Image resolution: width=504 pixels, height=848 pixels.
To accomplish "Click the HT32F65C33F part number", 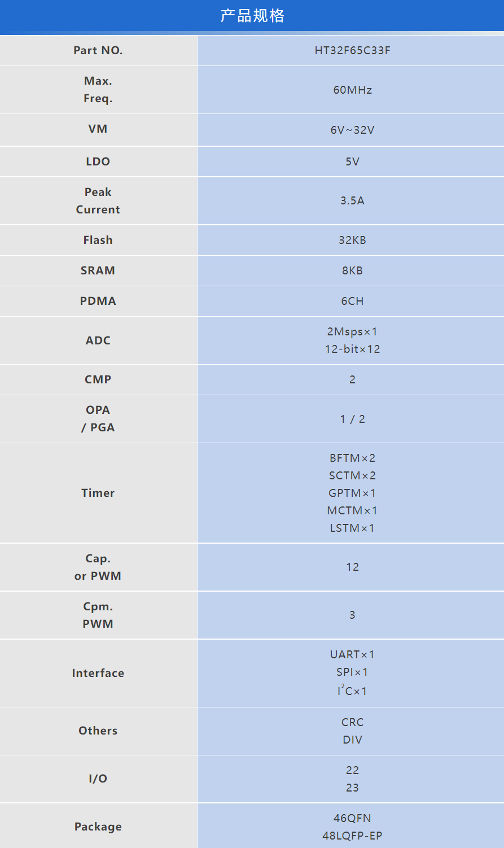I will click(x=352, y=50).
